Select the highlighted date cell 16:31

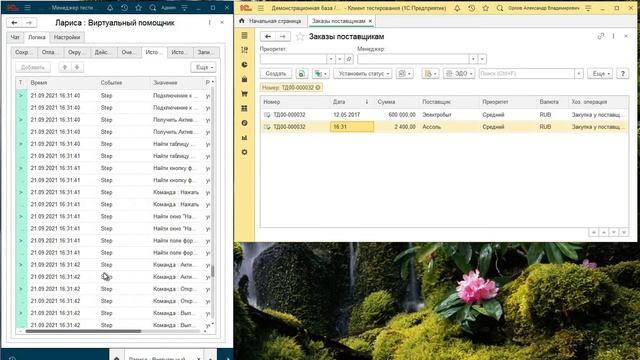tap(352, 127)
